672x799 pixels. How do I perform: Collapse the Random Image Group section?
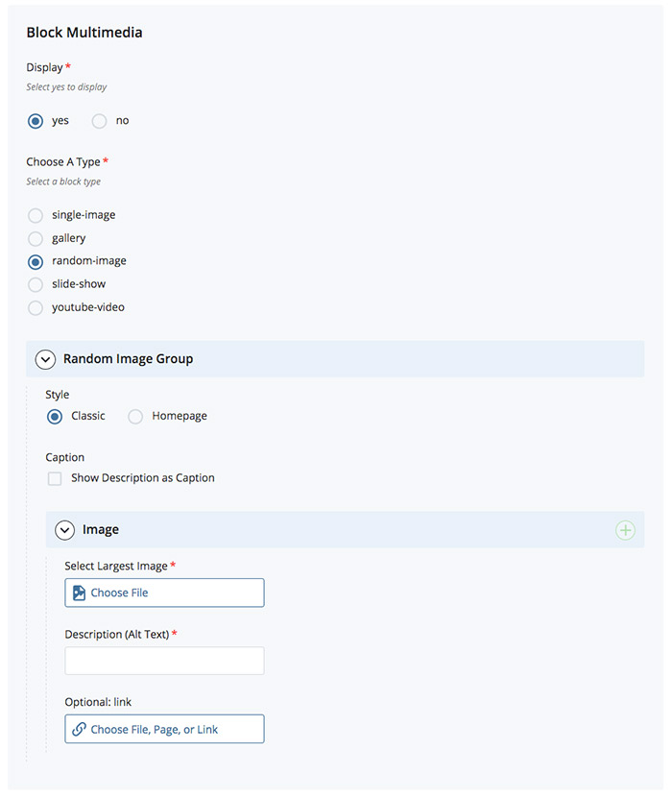(45, 359)
